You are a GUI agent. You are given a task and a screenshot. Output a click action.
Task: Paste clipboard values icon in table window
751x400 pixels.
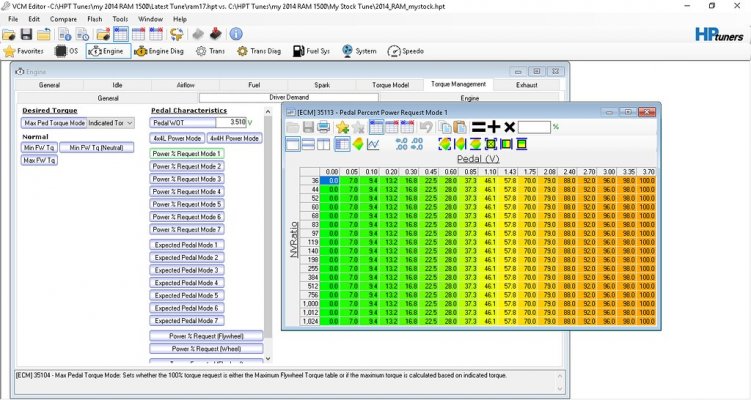(x=460, y=127)
